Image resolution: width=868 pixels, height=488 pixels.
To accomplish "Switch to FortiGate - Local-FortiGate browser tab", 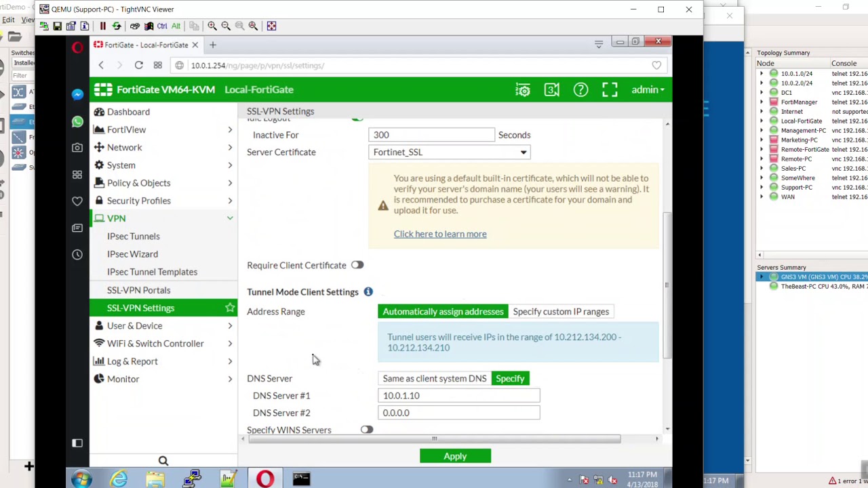I will point(146,45).
